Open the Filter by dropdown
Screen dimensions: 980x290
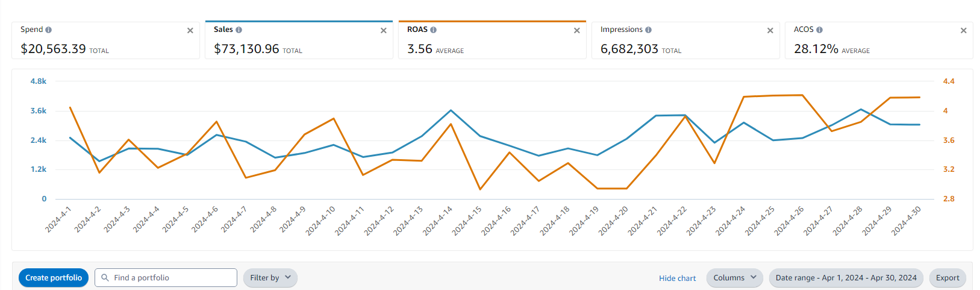[x=270, y=278]
